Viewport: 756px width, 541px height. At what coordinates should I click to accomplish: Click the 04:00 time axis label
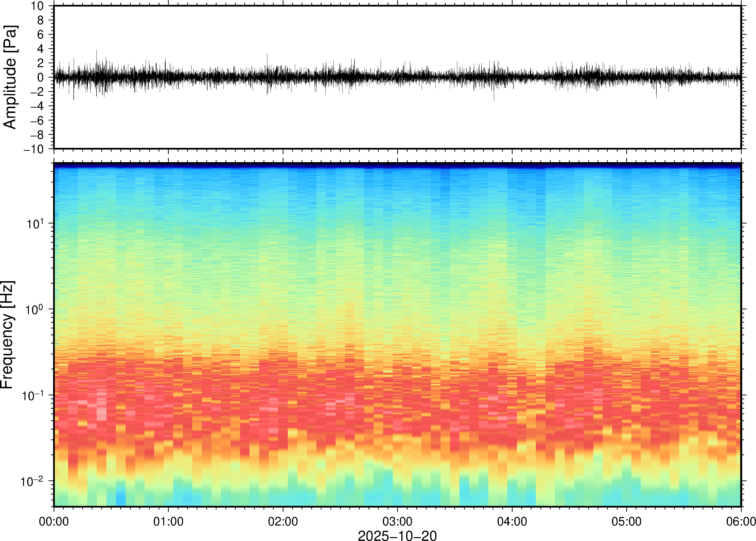(x=512, y=521)
